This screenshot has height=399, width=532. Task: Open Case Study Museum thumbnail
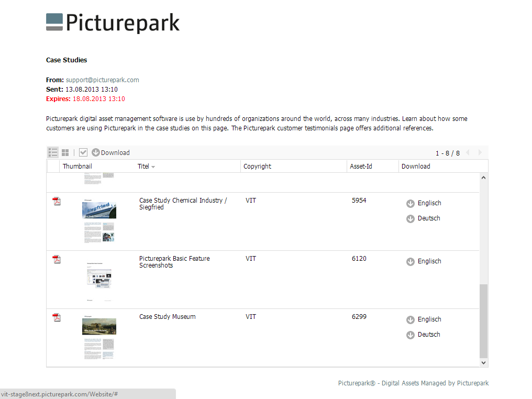(99, 337)
